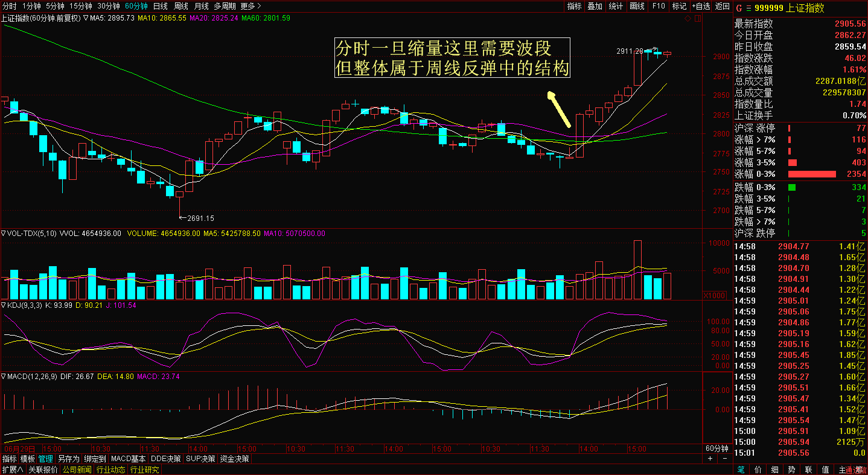Open F10 company info
This screenshot has height=475, width=868.
click(658, 6)
